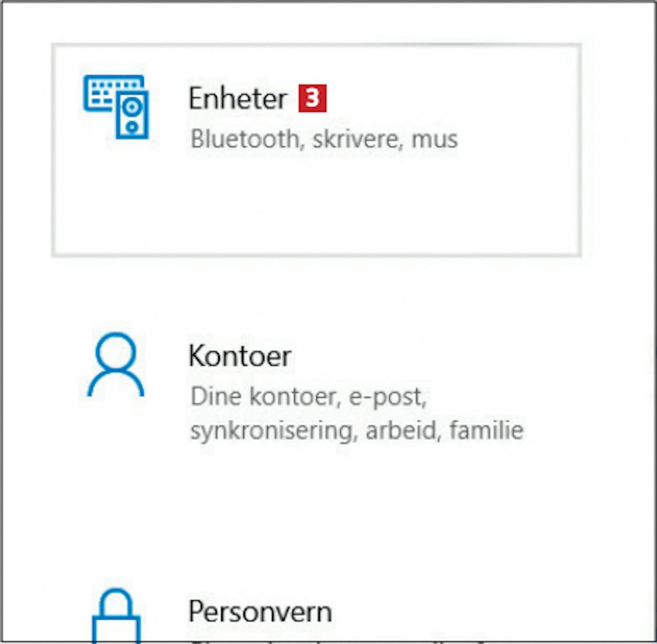Open the Enheter settings category

pos(238,99)
